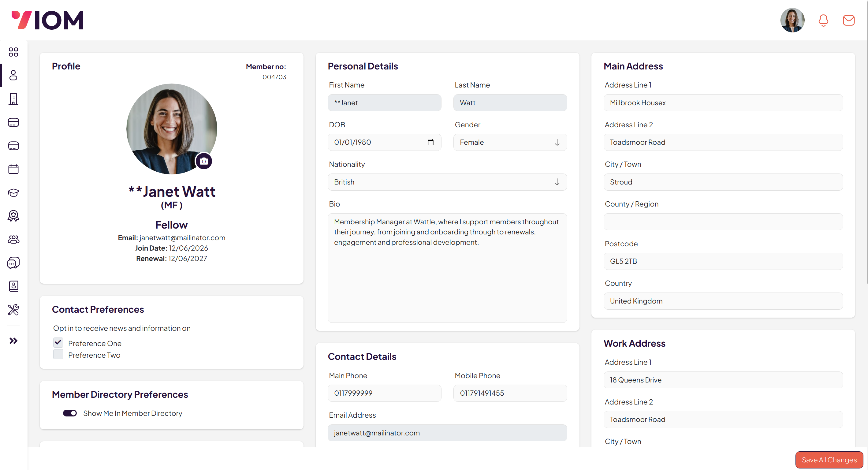The height and width of the screenshot is (470, 868).
Task: Expand sidebar with double chevron icon
Action: [13, 341]
